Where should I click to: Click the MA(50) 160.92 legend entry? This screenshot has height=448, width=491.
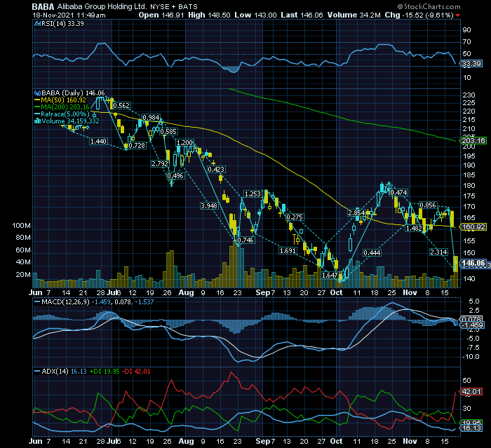click(64, 100)
